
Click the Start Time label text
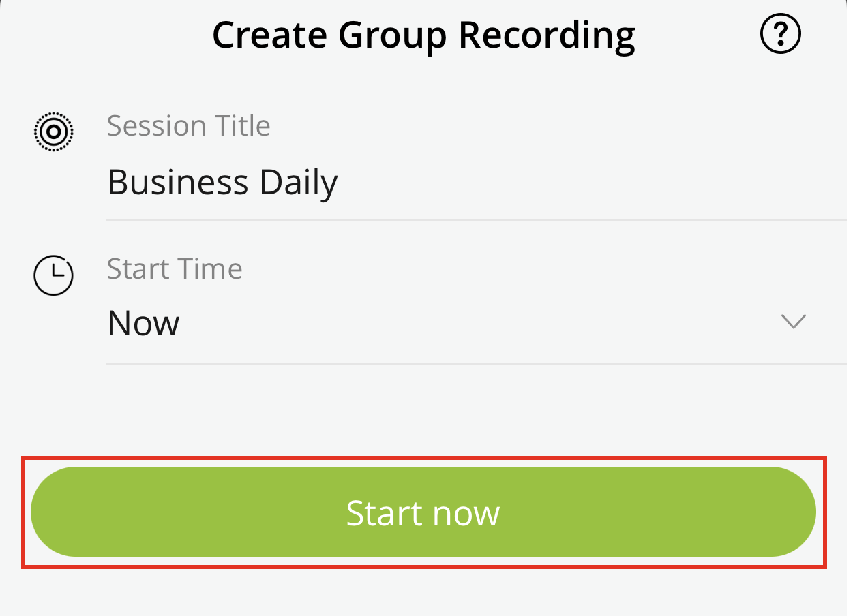(x=174, y=268)
